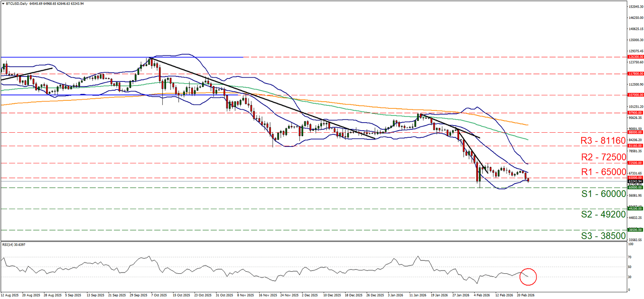
Task: Click the 12 Aug 2025 date label
Action: 10,295
